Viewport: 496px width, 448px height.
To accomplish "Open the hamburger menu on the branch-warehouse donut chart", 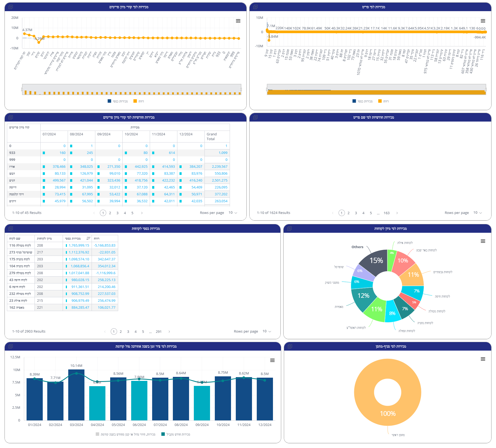I will pos(483,359).
